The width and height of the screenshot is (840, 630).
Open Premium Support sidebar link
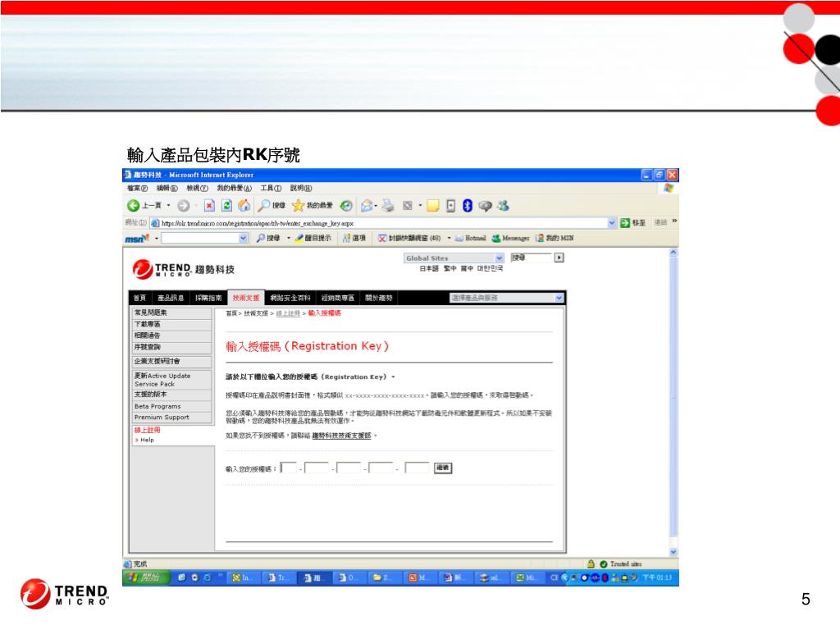point(171,418)
